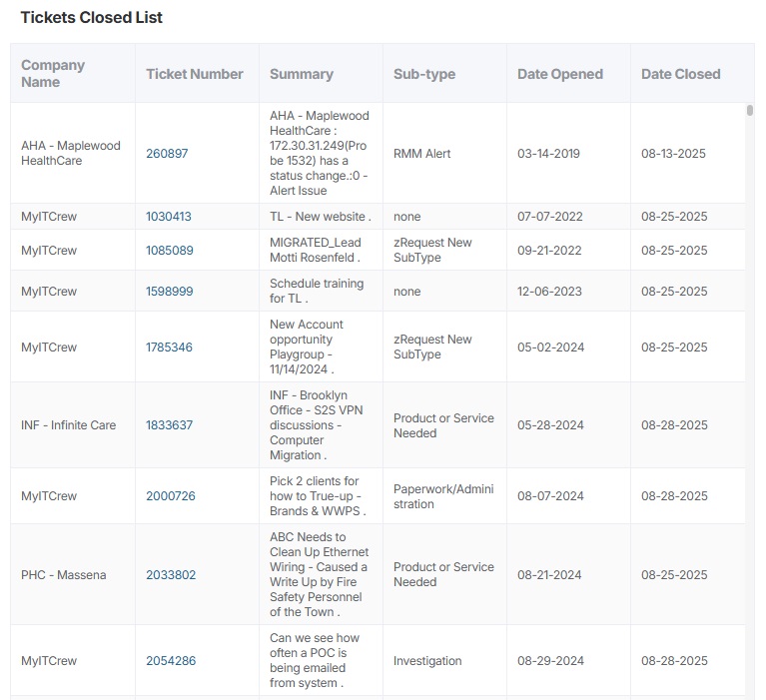Click 'zRequest New SubType' in ticket 1085089 row
Viewport: 766px width, 700px height.
click(x=432, y=250)
